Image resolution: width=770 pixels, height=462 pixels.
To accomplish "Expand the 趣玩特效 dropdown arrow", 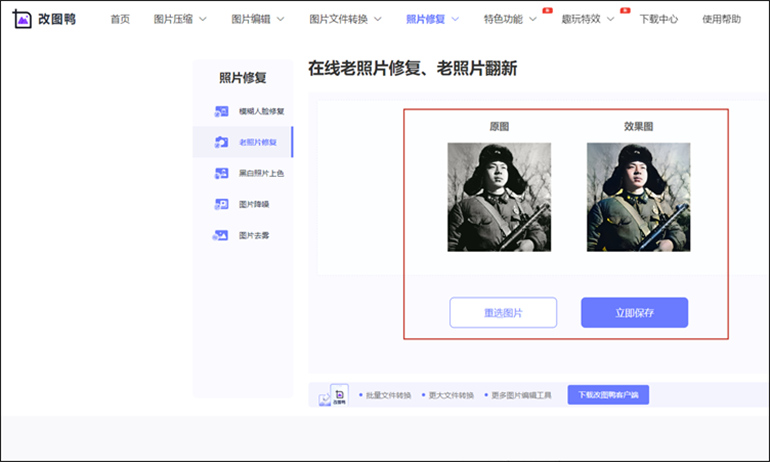I will click(610, 19).
